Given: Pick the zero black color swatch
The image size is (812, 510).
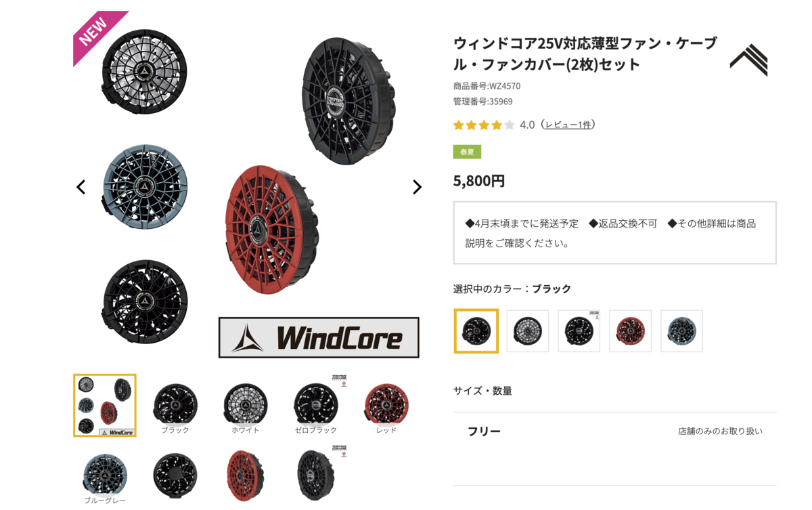Looking at the screenshot, I should [579, 331].
